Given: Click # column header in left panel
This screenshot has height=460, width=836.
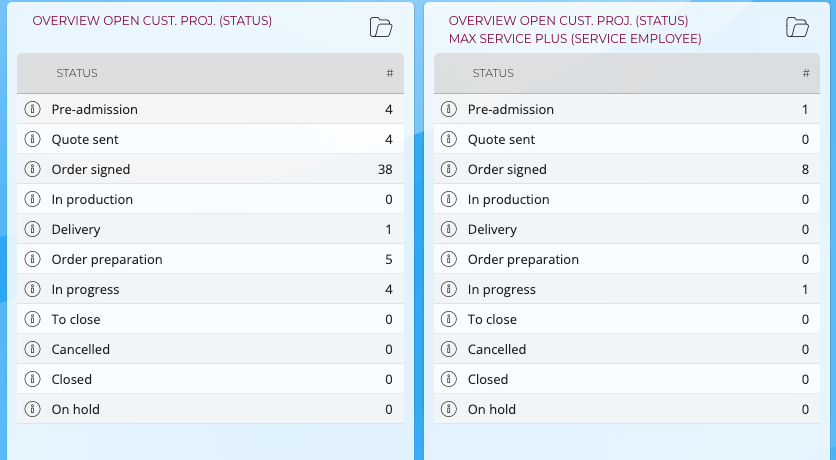Looking at the screenshot, I should [390, 73].
